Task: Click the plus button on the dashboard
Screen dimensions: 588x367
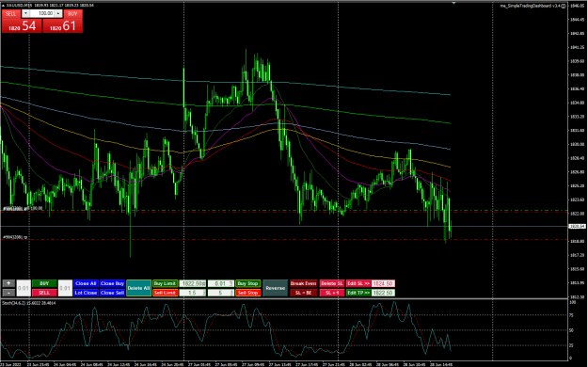Action: click(8, 283)
